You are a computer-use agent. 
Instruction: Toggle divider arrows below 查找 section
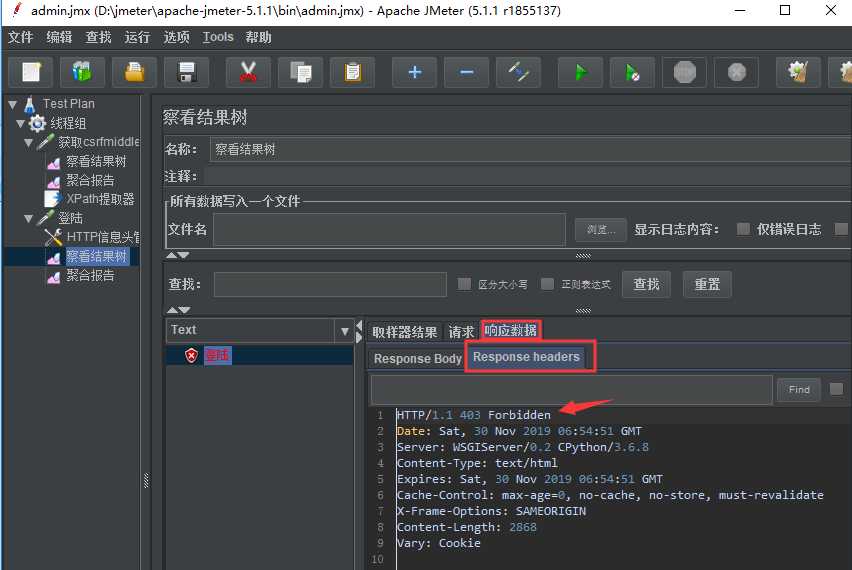(x=178, y=310)
